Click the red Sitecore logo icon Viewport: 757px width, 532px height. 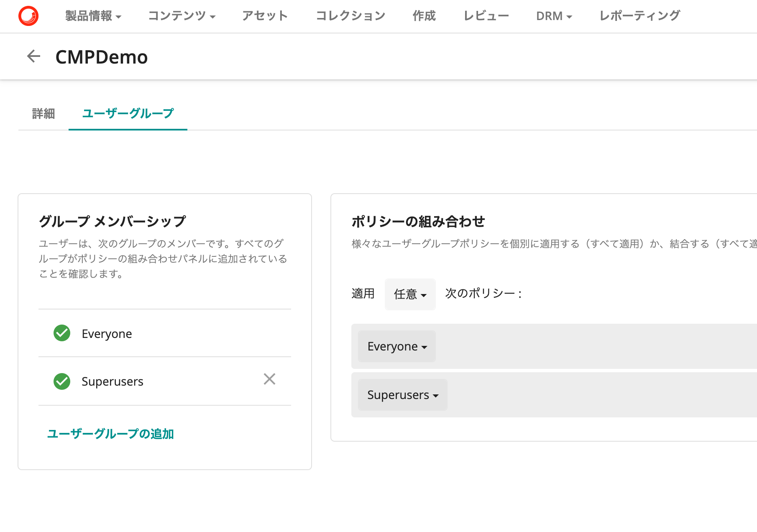[x=28, y=16]
